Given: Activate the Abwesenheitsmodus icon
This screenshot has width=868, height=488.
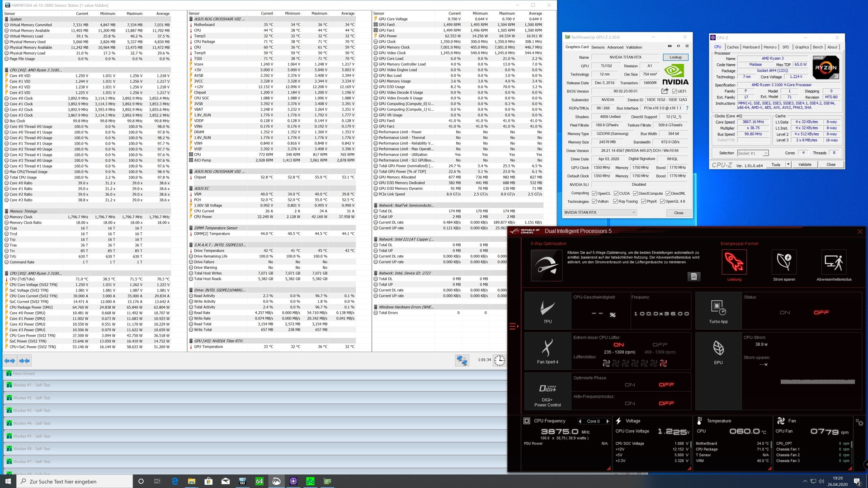Looking at the screenshot, I should click(x=834, y=262).
